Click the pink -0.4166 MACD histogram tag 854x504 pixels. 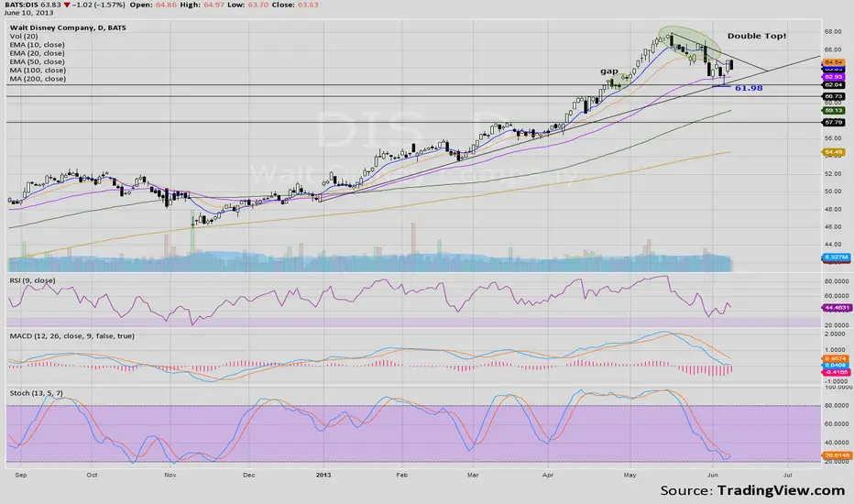tap(836, 372)
